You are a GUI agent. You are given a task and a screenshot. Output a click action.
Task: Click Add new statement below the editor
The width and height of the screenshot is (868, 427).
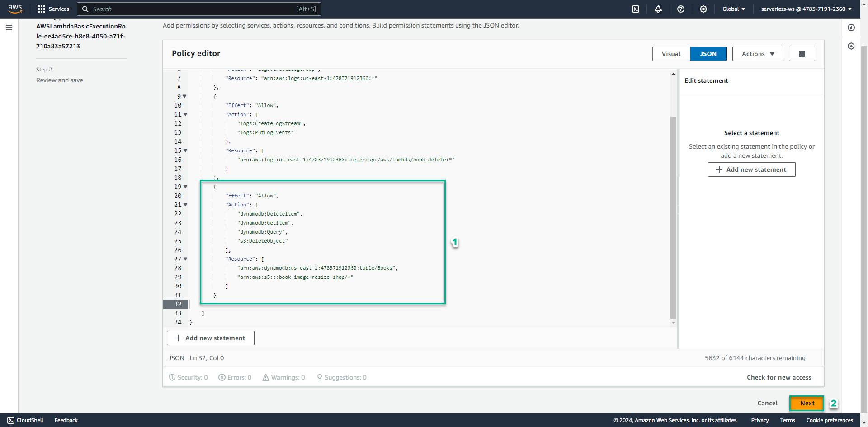coord(210,338)
